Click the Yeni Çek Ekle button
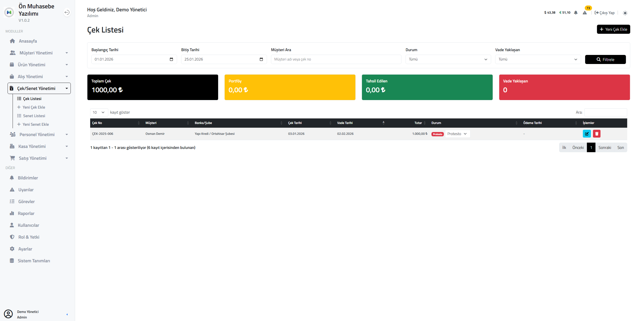Viewport: 644px width, 321px height. (x=613, y=29)
